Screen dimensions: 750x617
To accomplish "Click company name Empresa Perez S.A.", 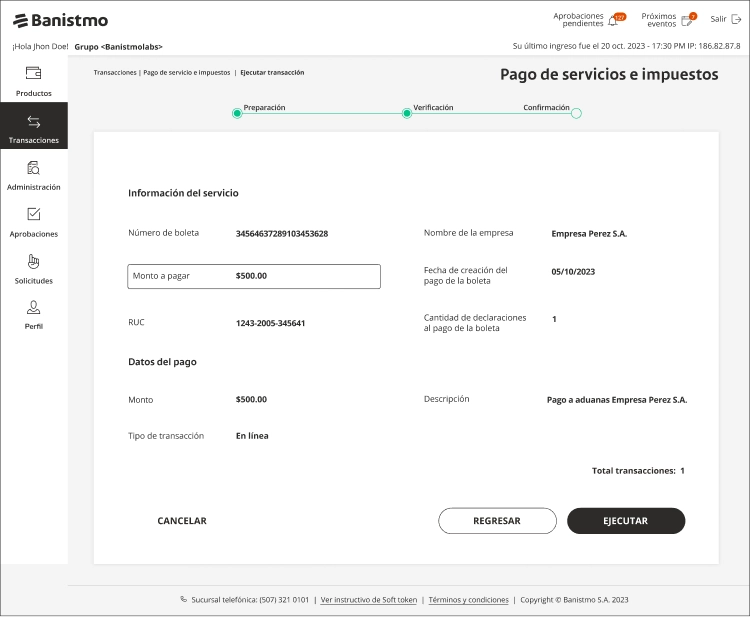I will pyautogui.click(x=589, y=234).
